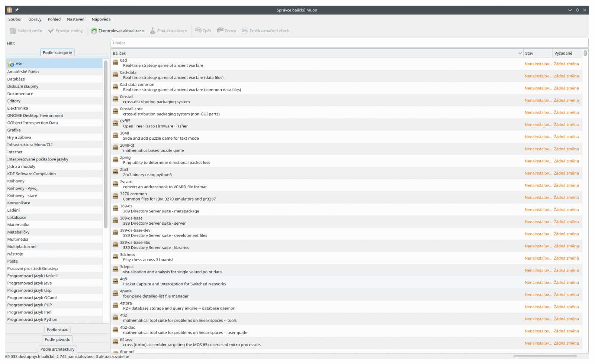Select the GNOME Desktop Environment category

coord(54,116)
